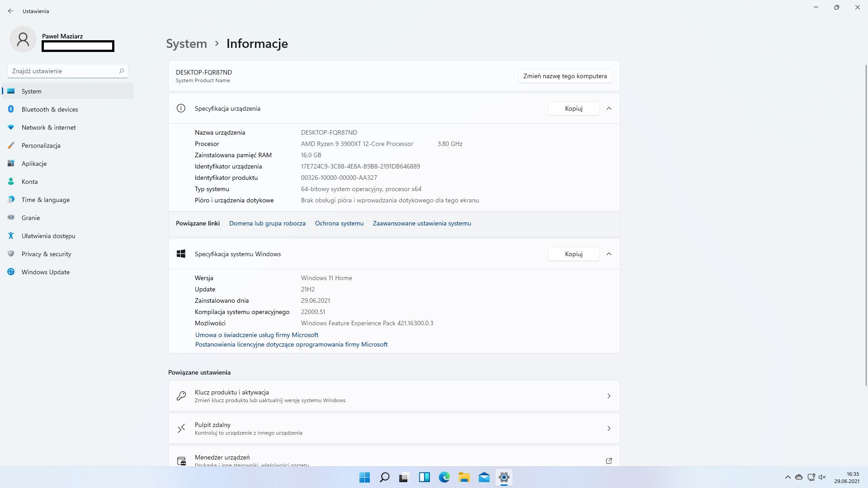The image size is (868, 488).
Task: Select Privacy & security in sidebar
Action: coord(68,254)
